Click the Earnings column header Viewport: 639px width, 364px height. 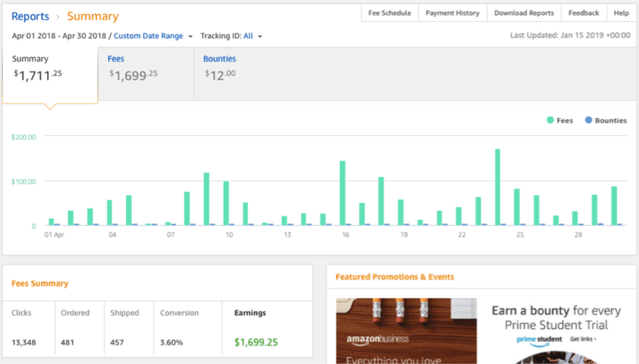(x=250, y=313)
